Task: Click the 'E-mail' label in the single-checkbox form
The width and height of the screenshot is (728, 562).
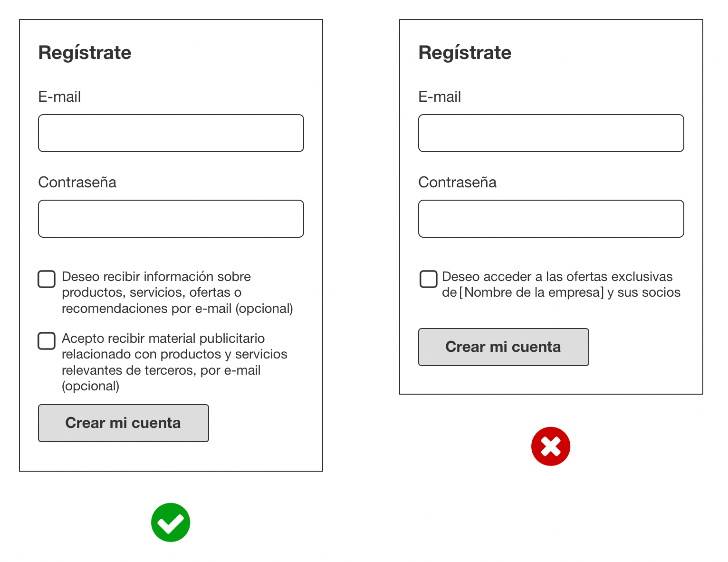Action: click(440, 97)
